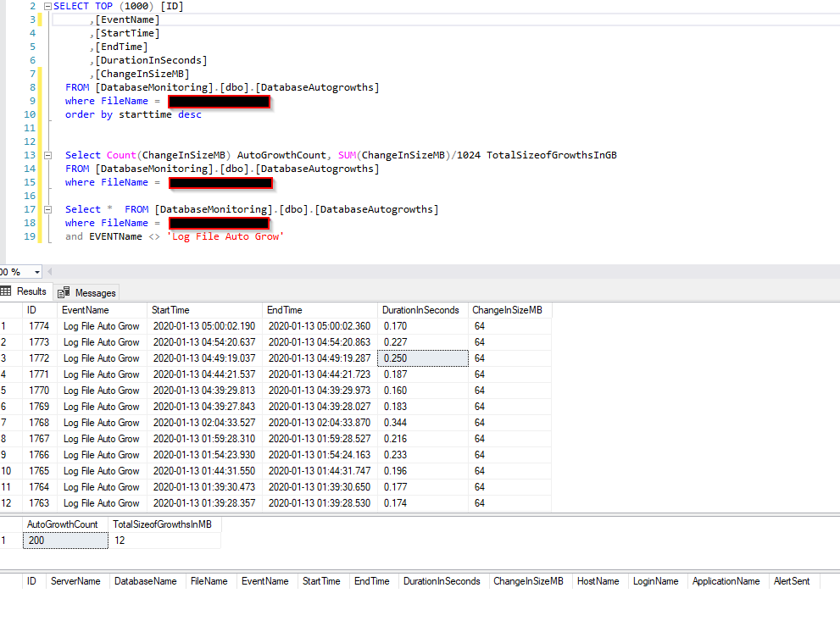Select the ID cell 1774
This screenshot has width=840, height=632.
pyautogui.click(x=40, y=326)
